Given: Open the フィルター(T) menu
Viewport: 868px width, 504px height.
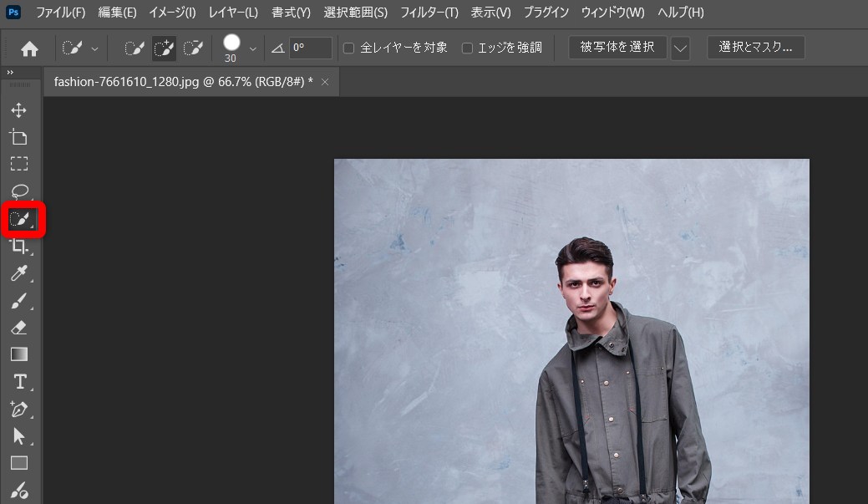Looking at the screenshot, I should (x=429, y=13).
